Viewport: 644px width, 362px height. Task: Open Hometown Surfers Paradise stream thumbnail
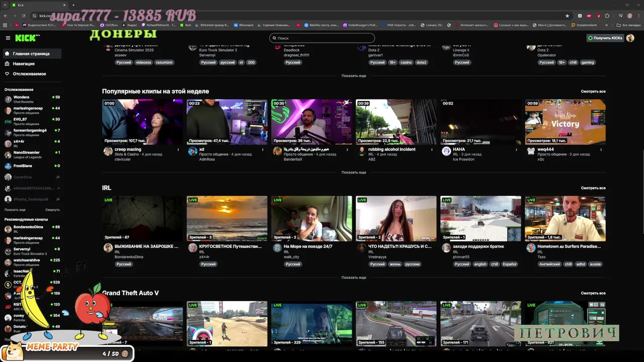[565, 219]
